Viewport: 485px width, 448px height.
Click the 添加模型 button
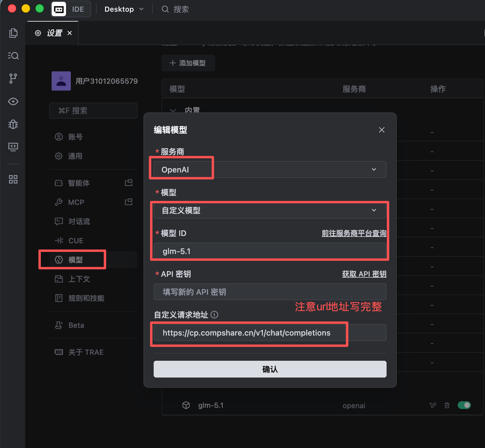click(x=188, y=63)
